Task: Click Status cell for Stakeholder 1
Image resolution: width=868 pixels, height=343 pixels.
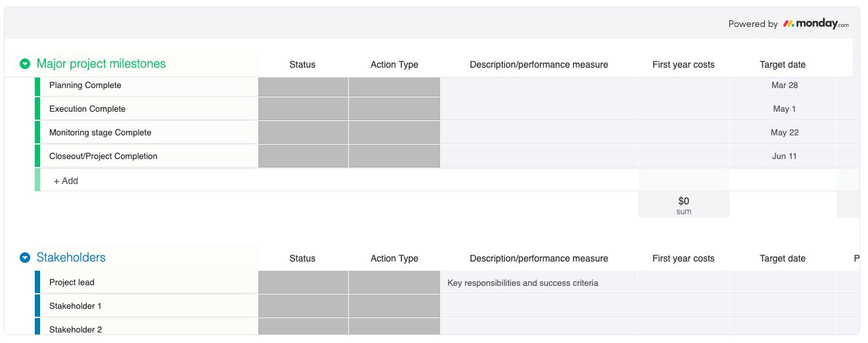Action: tap(303, 306)
